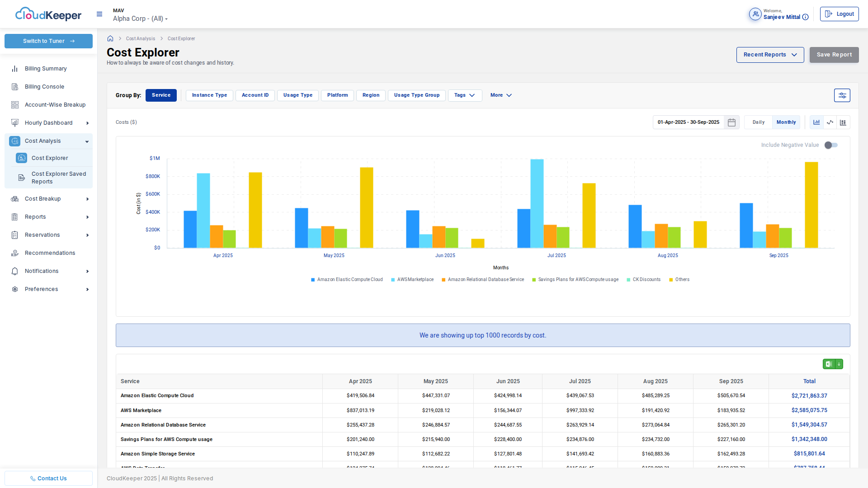Open Billing Summary from the sidebar
868x488 pixels.
46,69
